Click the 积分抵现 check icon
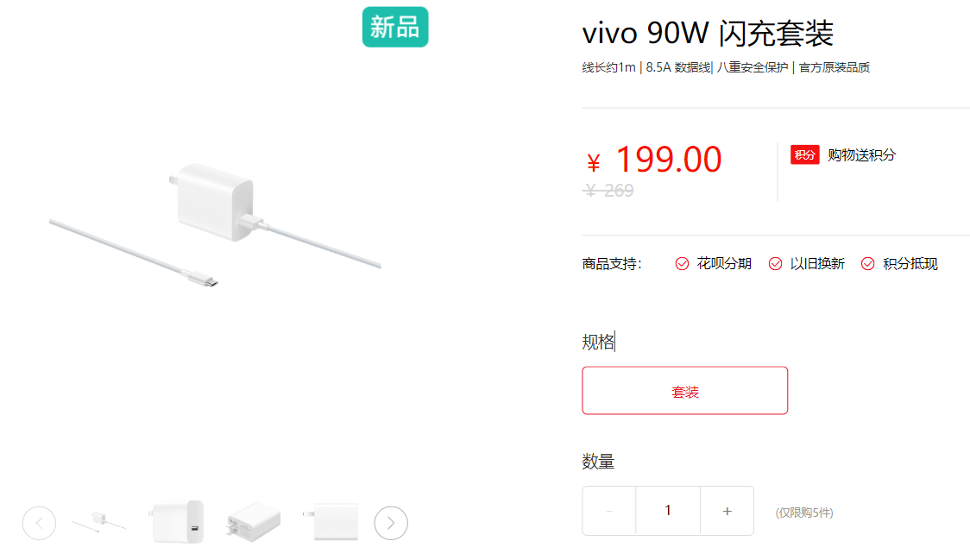 pyautogui.click(x=868, y=264)
